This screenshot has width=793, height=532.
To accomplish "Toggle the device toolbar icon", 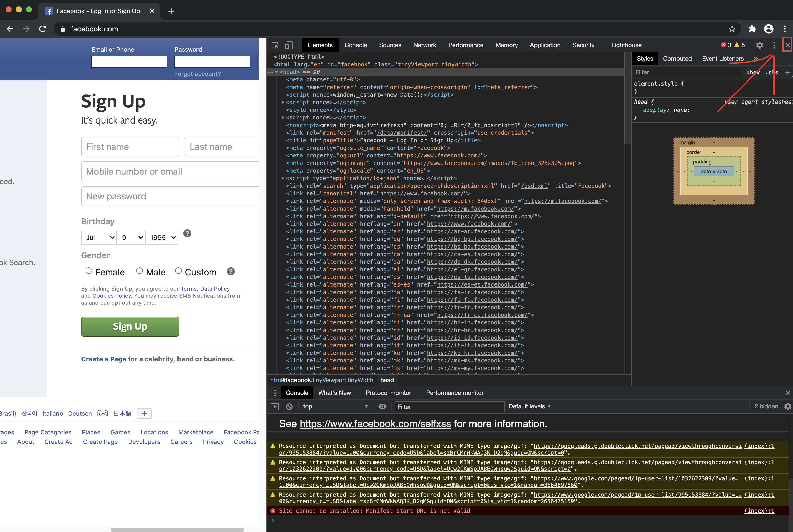I will click(x=289, y=45).
